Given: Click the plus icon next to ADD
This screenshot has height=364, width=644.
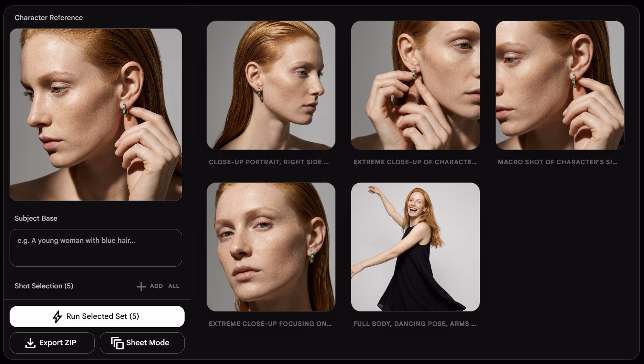Looking at the screenshot, I should [x=141, y=286].
